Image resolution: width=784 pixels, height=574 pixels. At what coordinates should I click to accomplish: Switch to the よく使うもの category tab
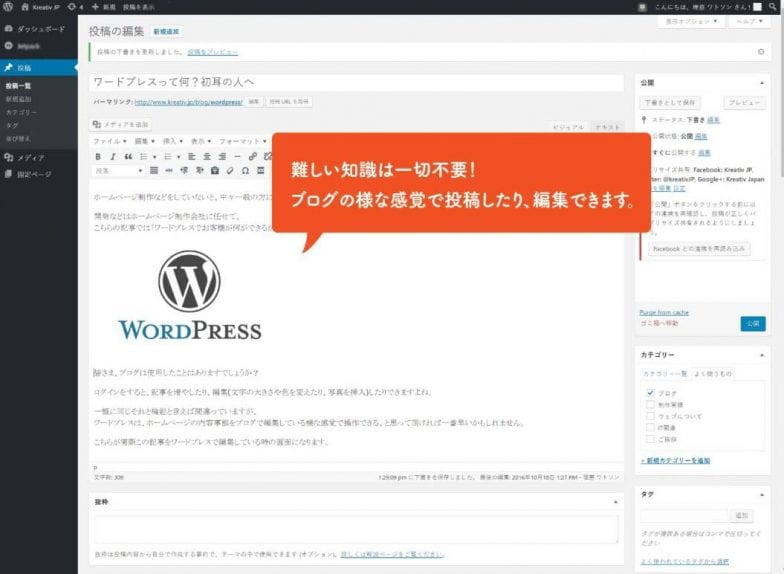pos(713,374)
